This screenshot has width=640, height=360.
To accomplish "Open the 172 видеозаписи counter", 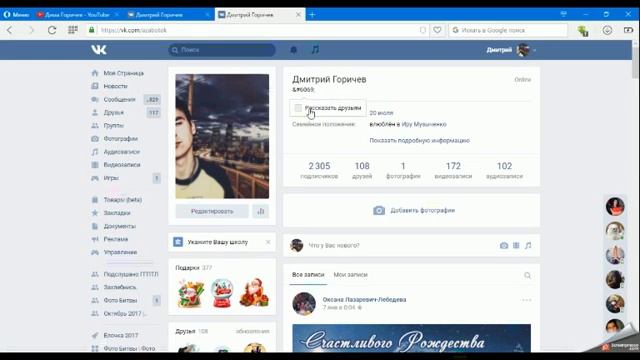I will click(x=453, y=170).
